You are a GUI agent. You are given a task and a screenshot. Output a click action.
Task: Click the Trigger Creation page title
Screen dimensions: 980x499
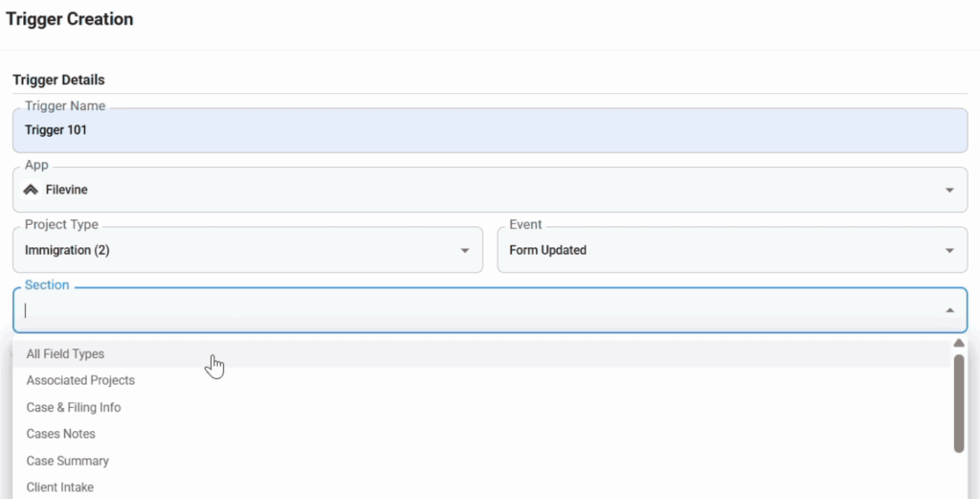click(x=69, y=19)
